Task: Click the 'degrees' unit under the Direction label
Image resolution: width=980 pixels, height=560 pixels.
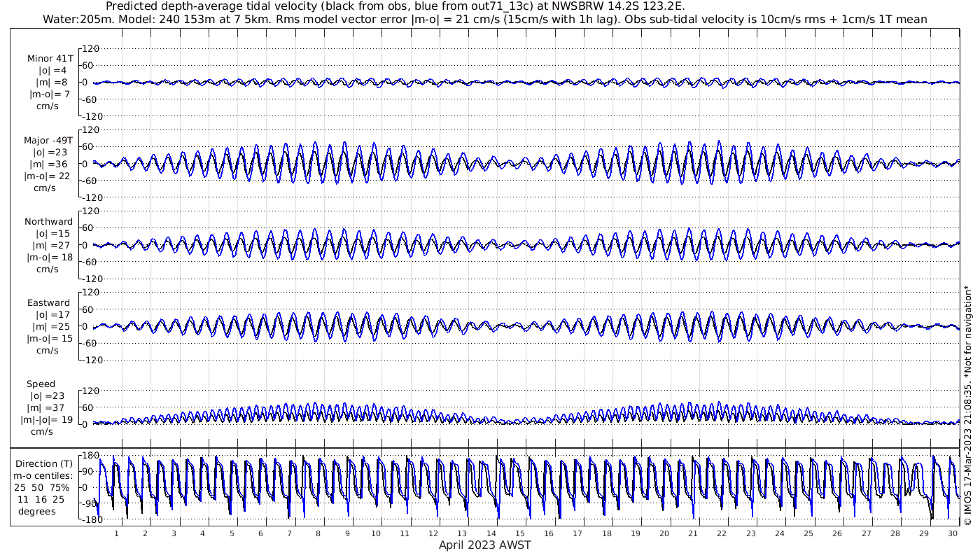Action: (38, 512)
